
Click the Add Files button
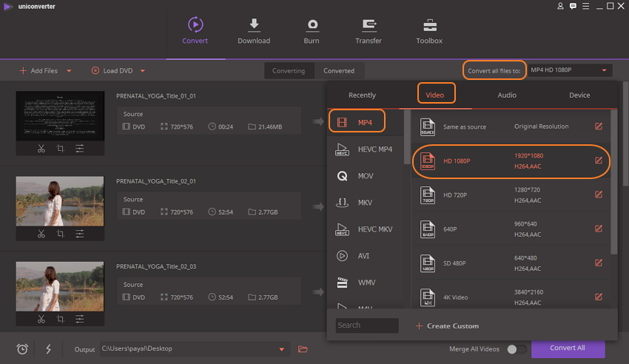pyautogui.click(x=38, y=70)
